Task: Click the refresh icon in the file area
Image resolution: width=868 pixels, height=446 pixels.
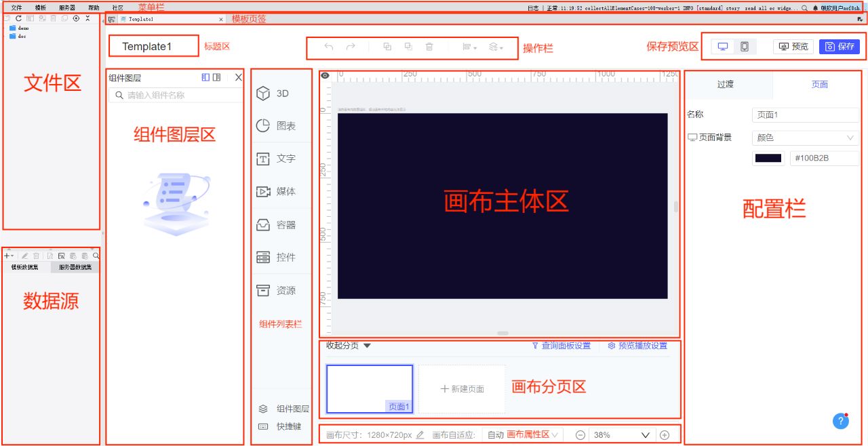Action: pos(17,18)
